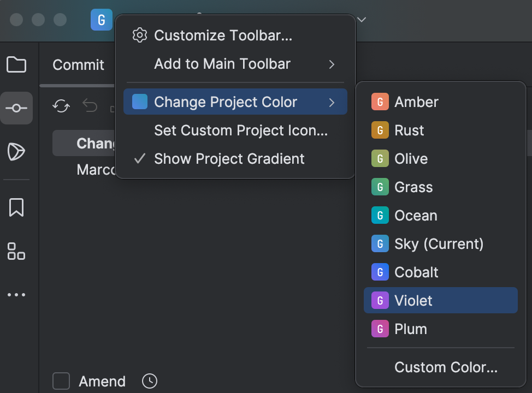Pick the Amber project color
This screenshot has width=532, height=393.
coord(440,102)
